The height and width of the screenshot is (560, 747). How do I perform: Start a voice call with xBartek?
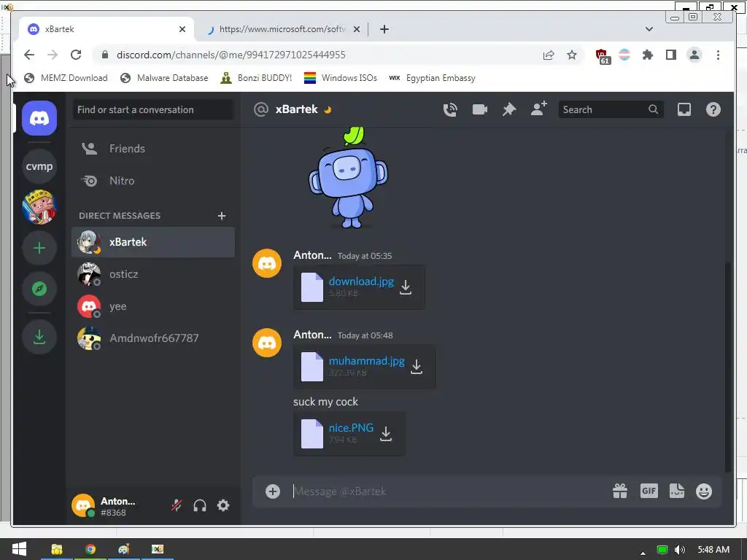coord(450,109)
